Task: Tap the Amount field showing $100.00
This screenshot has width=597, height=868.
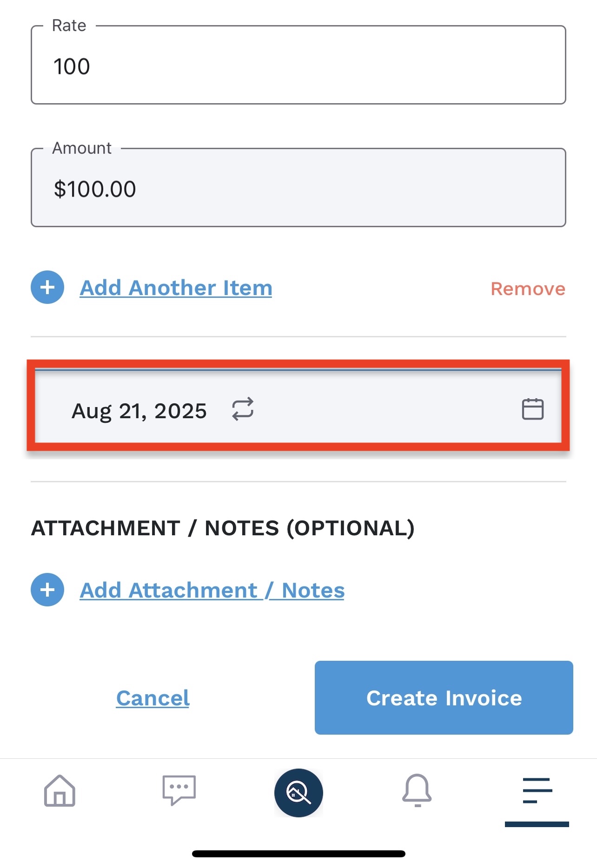Action: pyautogui.click(x=298, y=188)
